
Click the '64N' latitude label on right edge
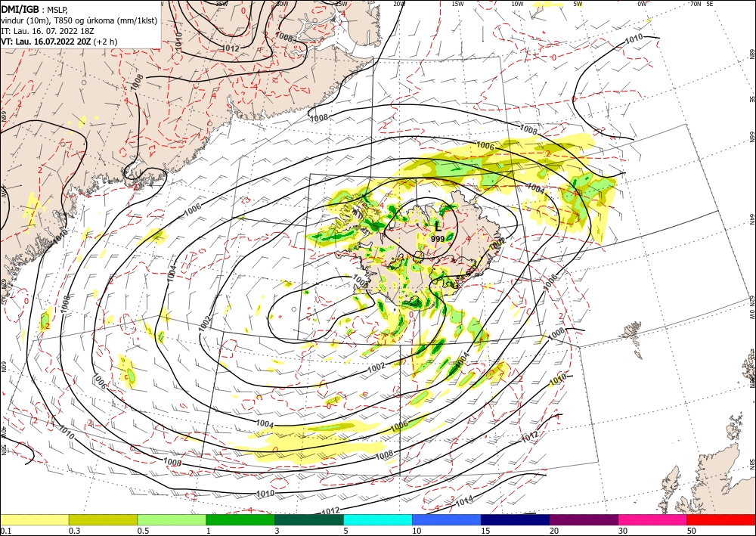point(751,218)
